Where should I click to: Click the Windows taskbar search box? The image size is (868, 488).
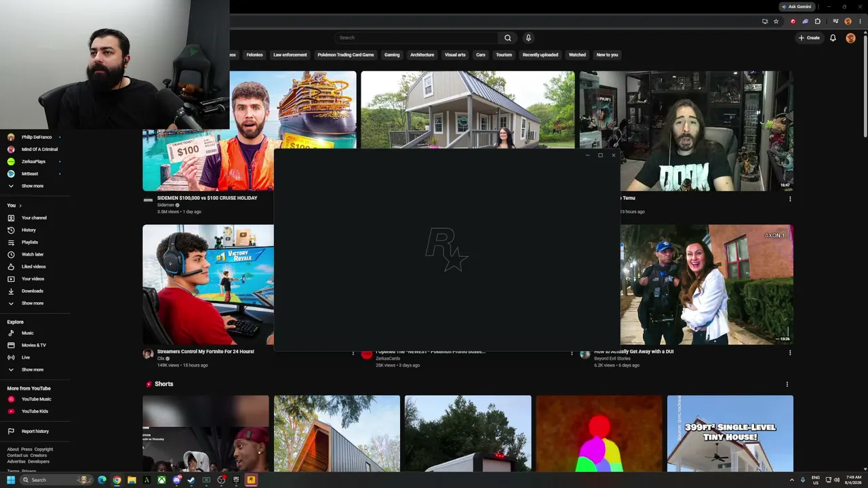(x=57, y=480)
